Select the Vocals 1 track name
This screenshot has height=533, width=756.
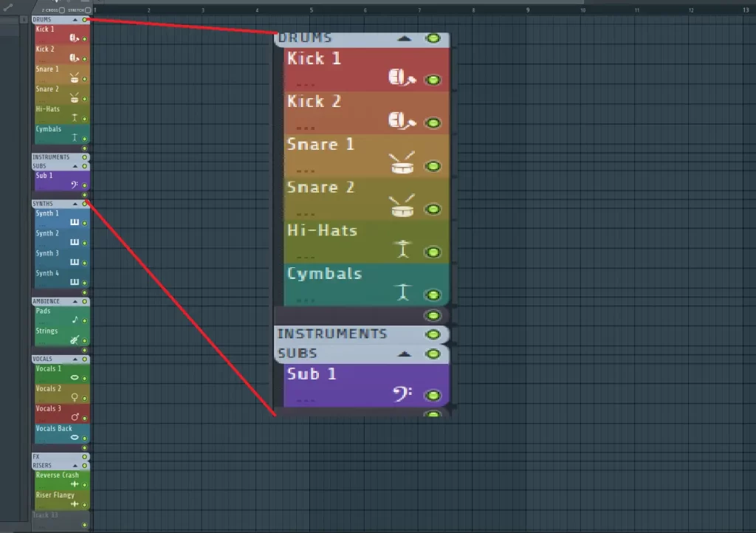click(48, 368)
